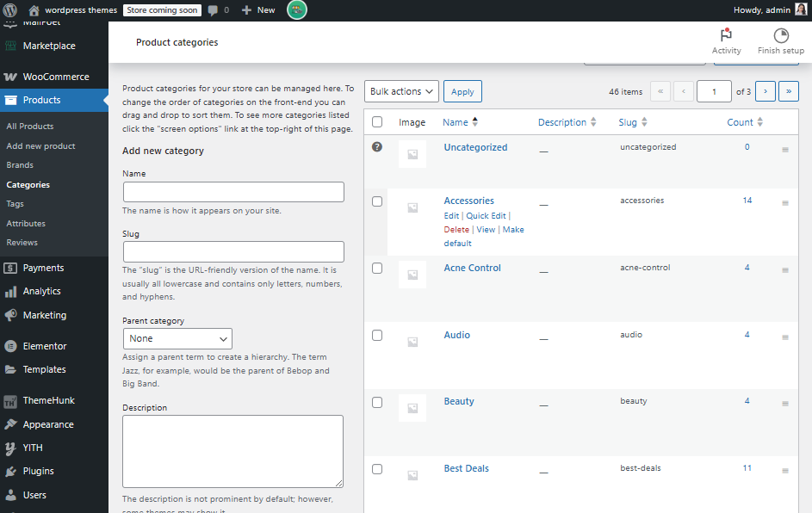Check the Acne Control category checkbox
The height and width of the screenshot is (513, 812).
click(377, 269)
